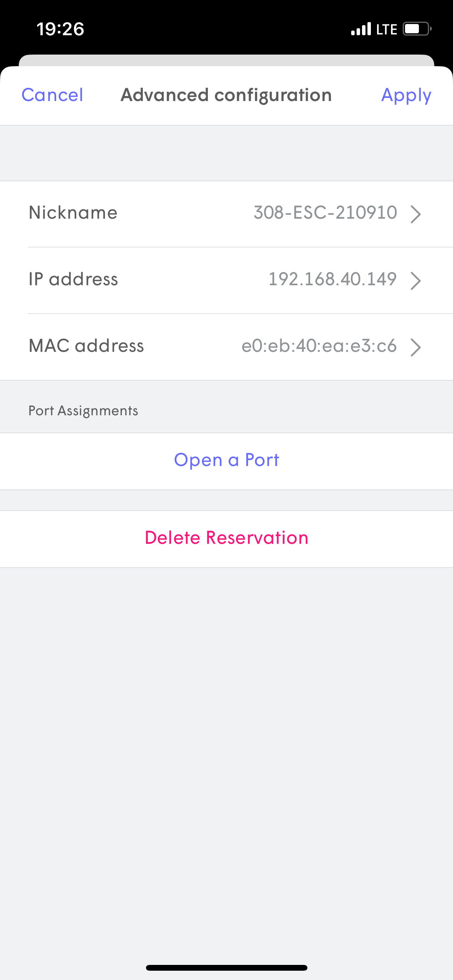Tap the LTE network indicator
Screen dimensions: 453x980
pos(386,29)
